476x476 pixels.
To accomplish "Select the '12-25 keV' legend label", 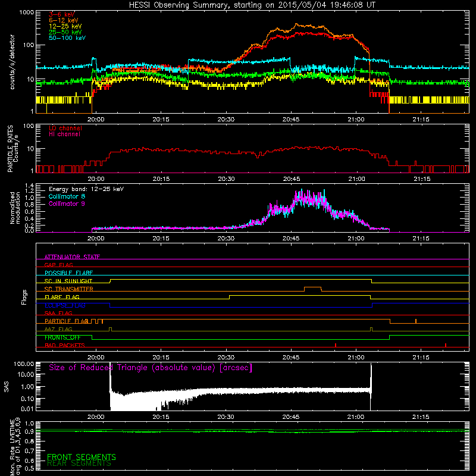I will click(x=65, y=26).
